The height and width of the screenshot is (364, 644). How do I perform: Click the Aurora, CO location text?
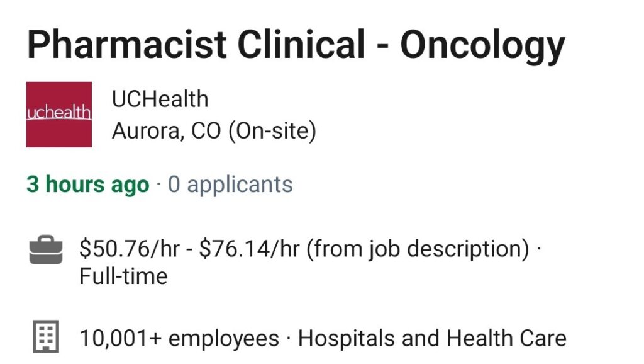[166, 131]
